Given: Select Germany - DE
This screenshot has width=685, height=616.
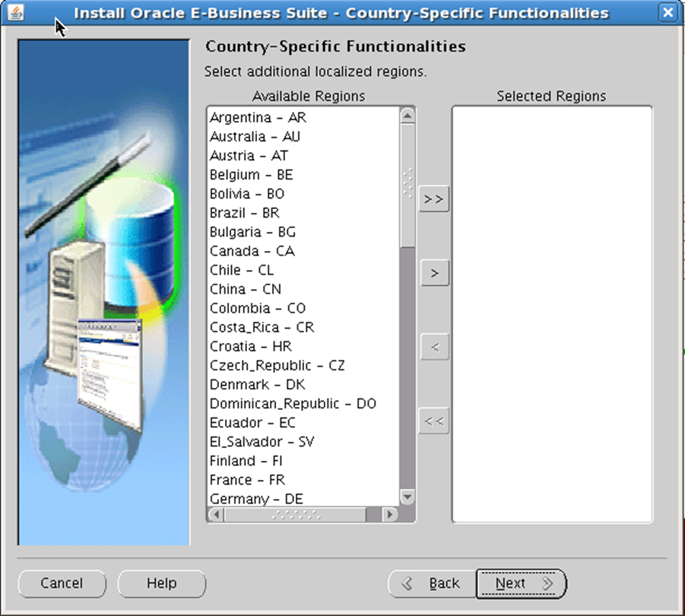Looking at the screenshot, I should coord(303,499).
